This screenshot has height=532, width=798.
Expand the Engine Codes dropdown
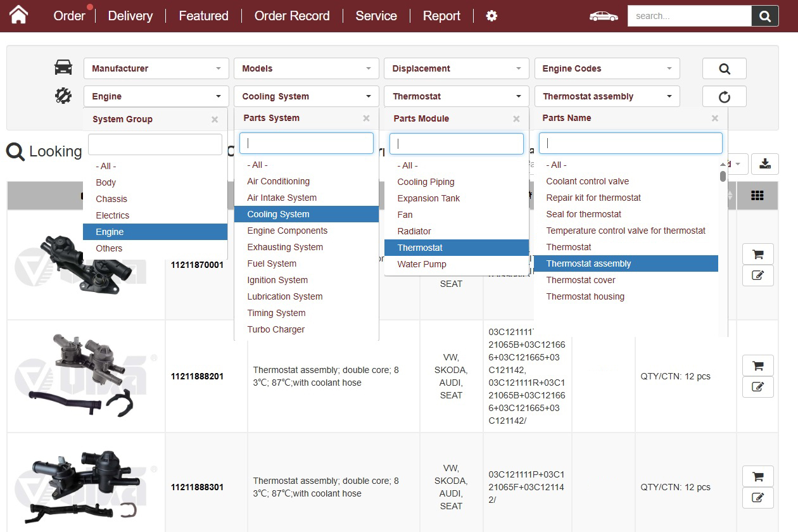[x=606, y=68]
